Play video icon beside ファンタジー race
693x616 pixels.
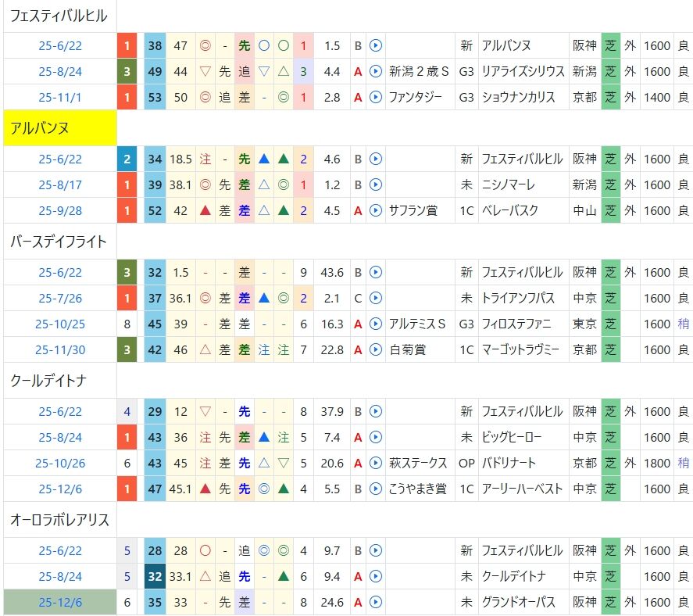[376, 97]
